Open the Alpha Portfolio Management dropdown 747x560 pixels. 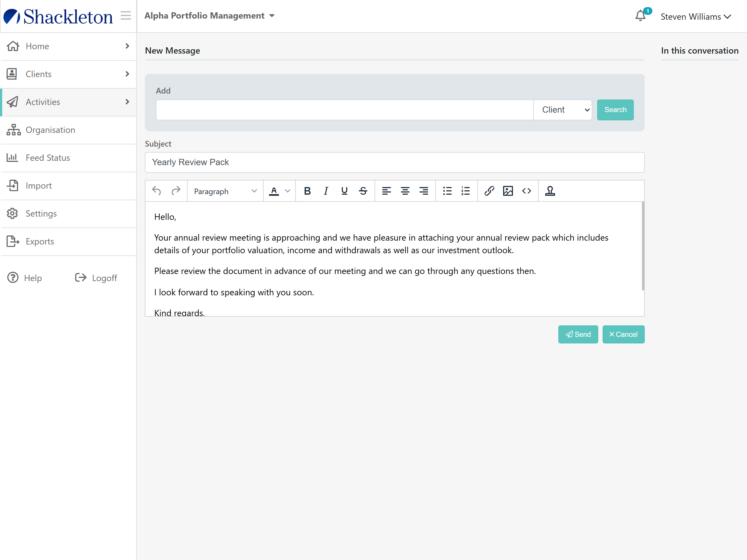pos(209,16)
